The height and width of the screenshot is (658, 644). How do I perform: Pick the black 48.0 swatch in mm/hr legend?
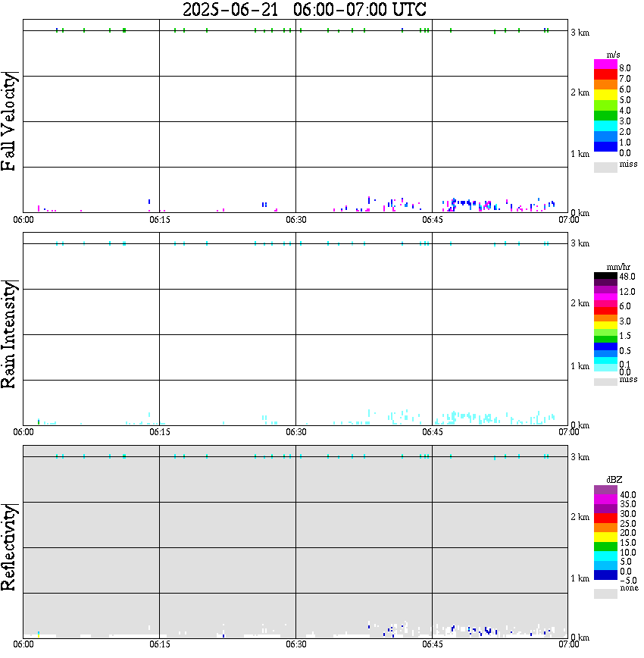tap(605, 276)
